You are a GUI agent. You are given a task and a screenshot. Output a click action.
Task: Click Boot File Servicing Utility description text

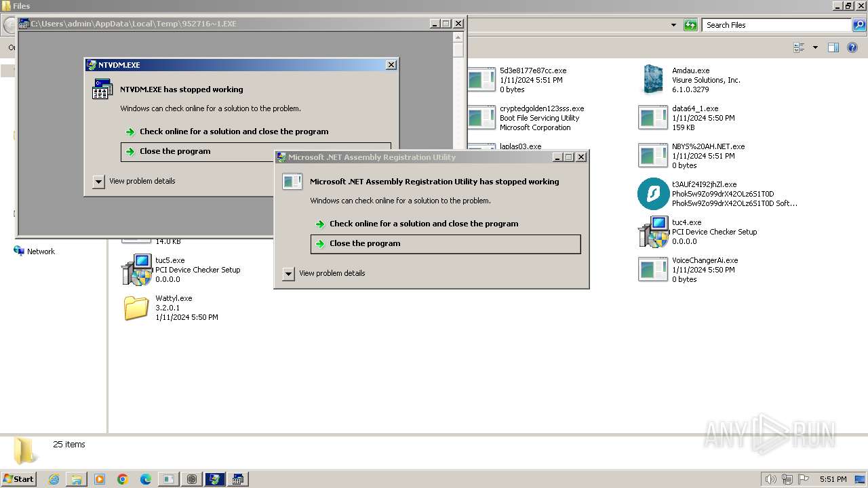540,118
